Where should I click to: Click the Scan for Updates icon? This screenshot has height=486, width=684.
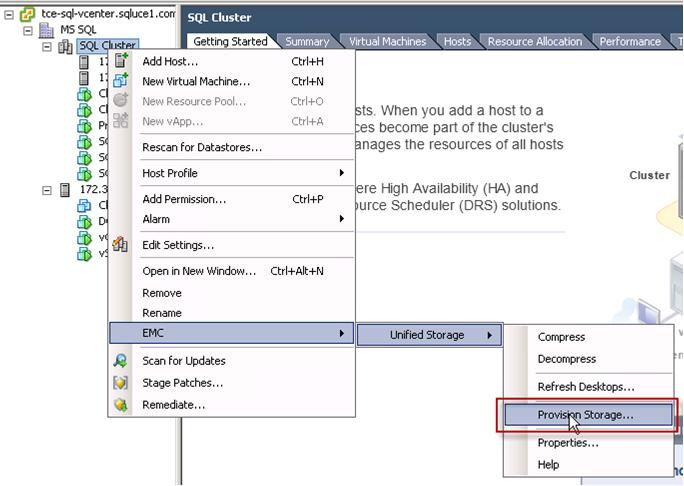120,361
